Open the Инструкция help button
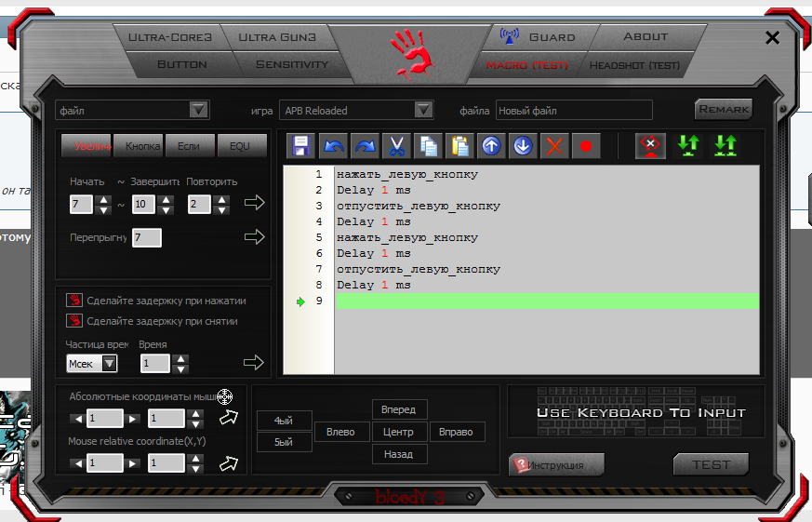The image size is (812, 522). pyautogui.click(x=556, y=464)
